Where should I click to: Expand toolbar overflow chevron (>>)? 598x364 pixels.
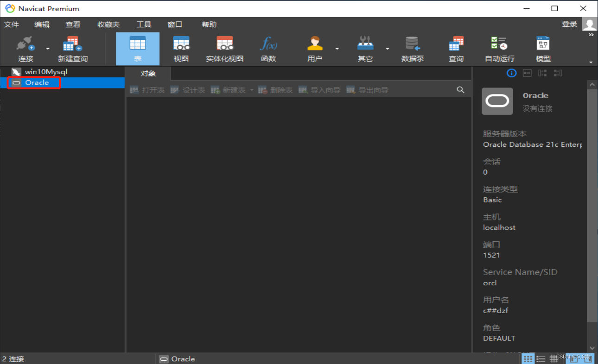click(x=591, y=35)
